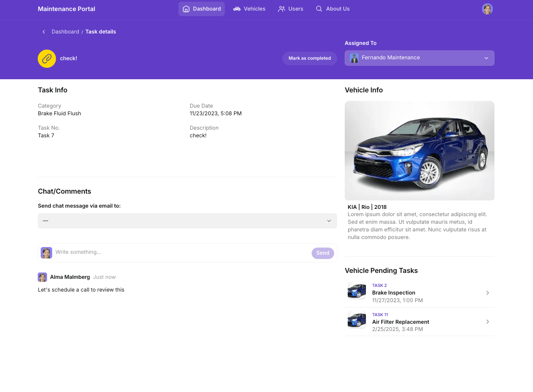Expand the Brake Inspection task chevron
533x392 pixels.
pos(487,292)
